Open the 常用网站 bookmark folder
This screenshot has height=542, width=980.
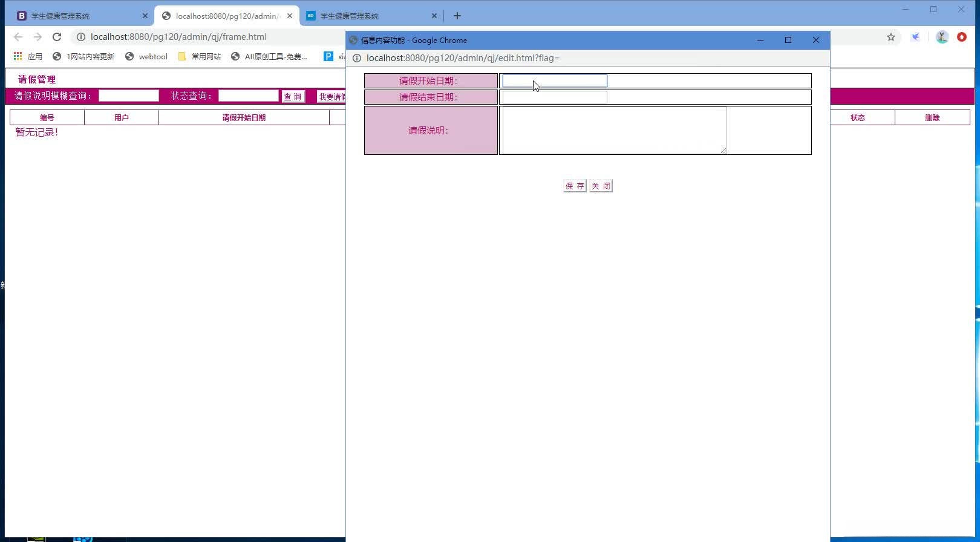[200, 56]
